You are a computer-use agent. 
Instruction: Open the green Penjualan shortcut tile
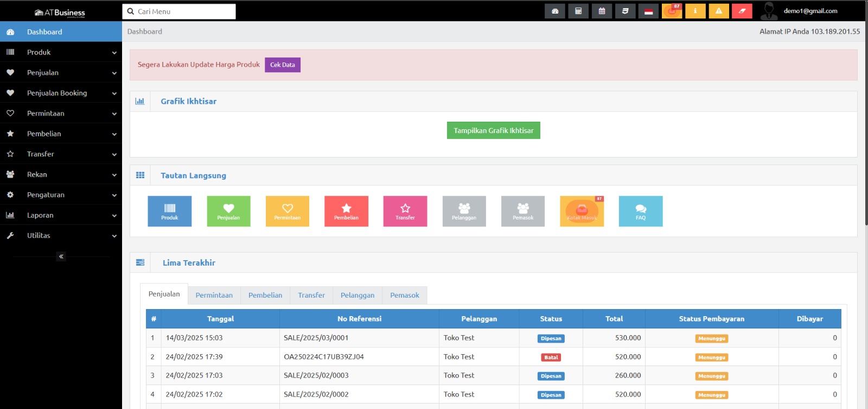(228, 211)
